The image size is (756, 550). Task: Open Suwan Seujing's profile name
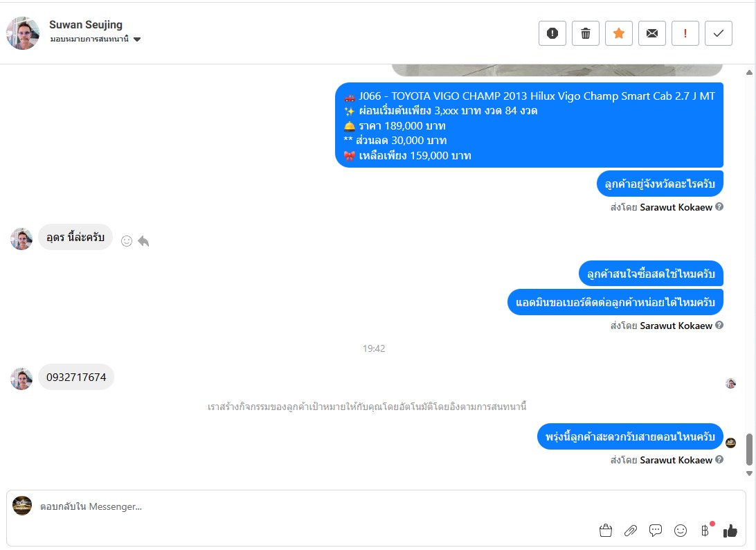click(x=86, y=25)
